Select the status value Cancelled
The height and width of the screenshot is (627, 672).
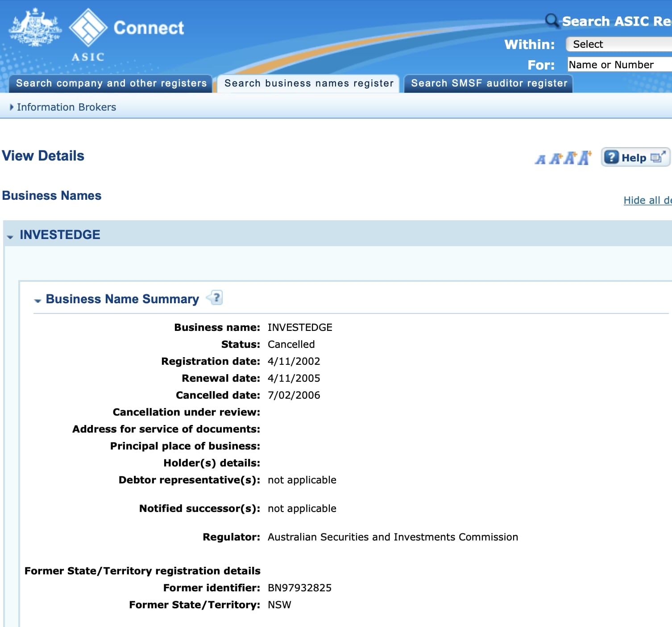point(291,344)
